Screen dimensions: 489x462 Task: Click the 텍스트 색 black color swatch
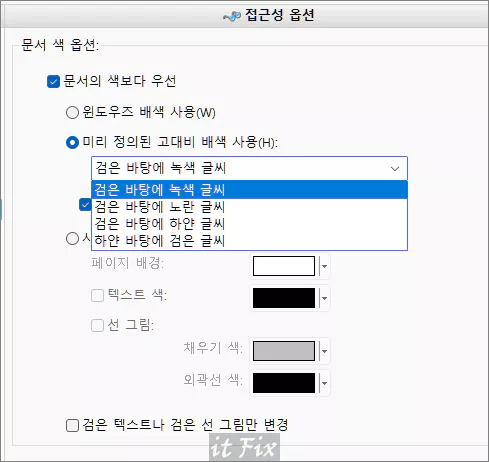tap(284, 298)
